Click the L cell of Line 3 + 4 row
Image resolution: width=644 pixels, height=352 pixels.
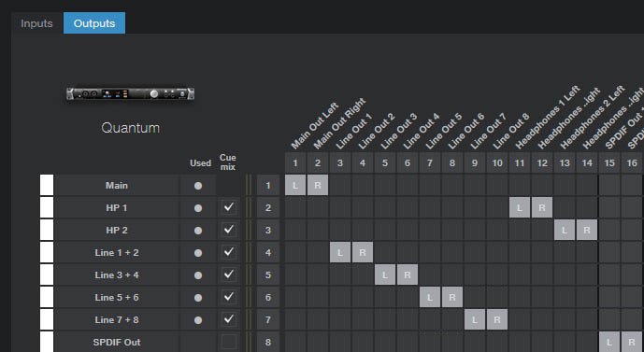click(384, 275)
